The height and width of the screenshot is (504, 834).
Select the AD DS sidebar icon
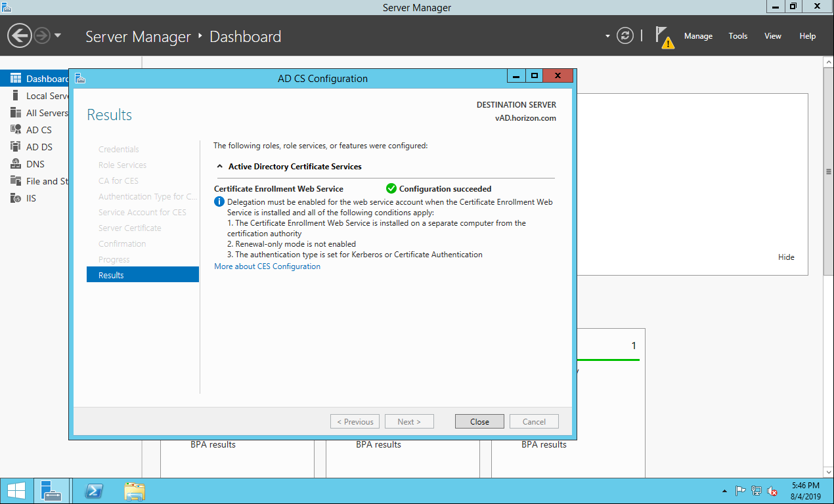[x=16, y=147]
